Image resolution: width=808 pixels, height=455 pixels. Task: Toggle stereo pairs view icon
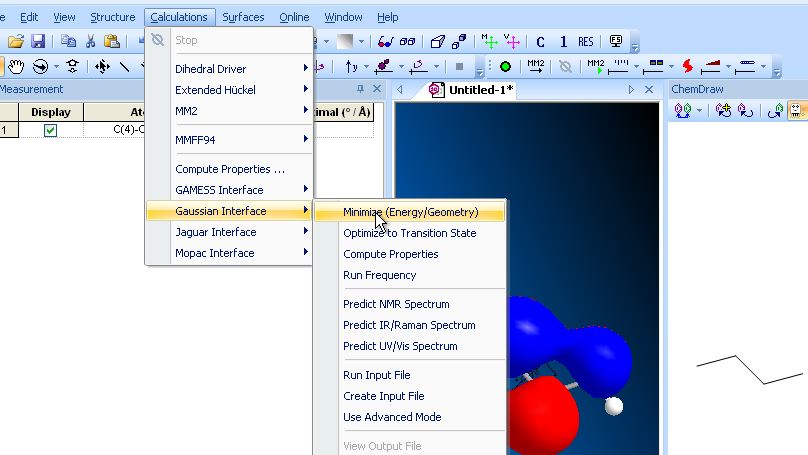click(x=408, y=41)
